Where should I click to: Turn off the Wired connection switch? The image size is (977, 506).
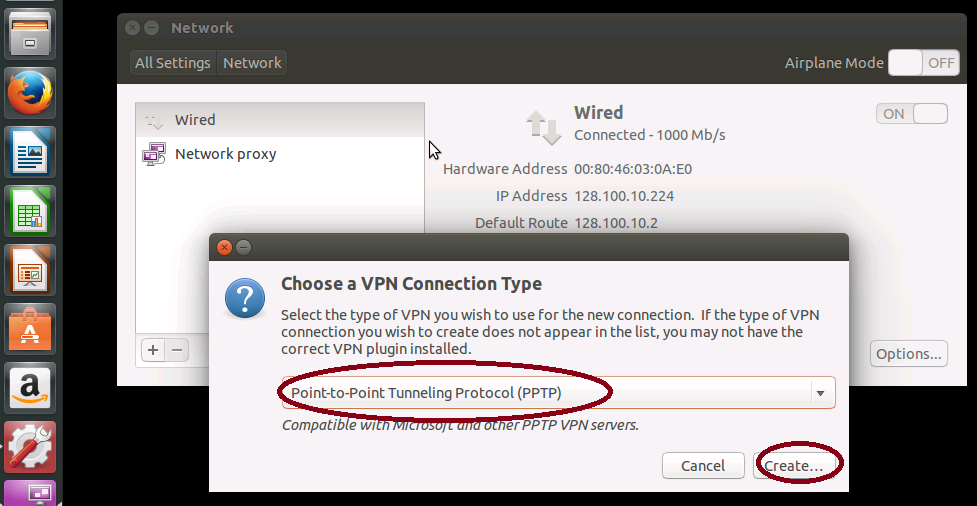(x=912, y=114)
